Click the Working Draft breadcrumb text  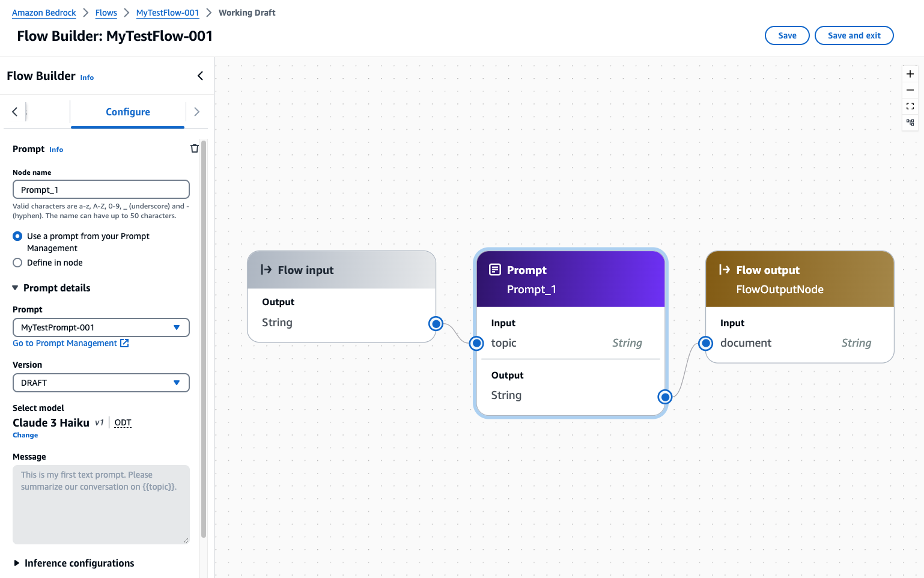click(247, 13)
